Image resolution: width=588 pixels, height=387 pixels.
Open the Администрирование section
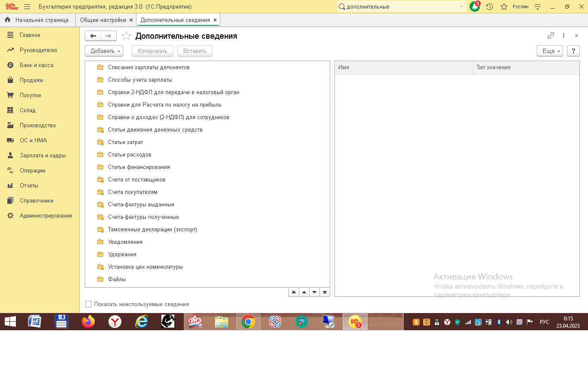(46, 215)
